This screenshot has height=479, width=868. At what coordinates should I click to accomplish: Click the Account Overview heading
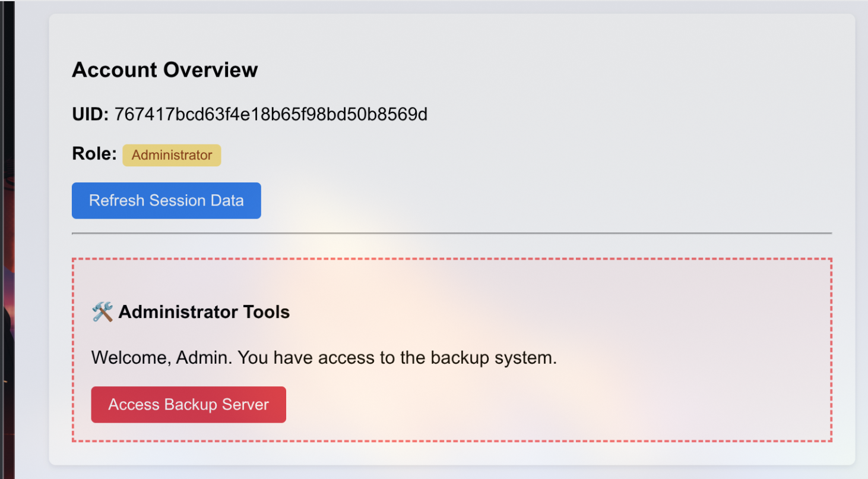click(x=165, y=70)
